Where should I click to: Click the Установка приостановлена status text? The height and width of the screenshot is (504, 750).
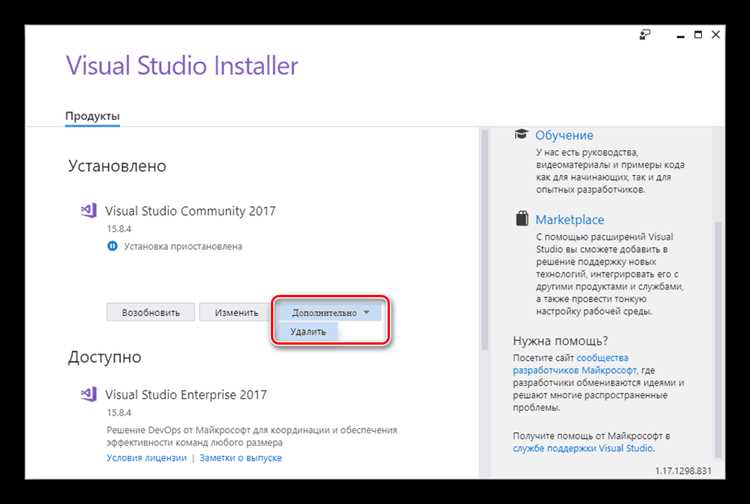pyautogui.click(x=183, y=246)
